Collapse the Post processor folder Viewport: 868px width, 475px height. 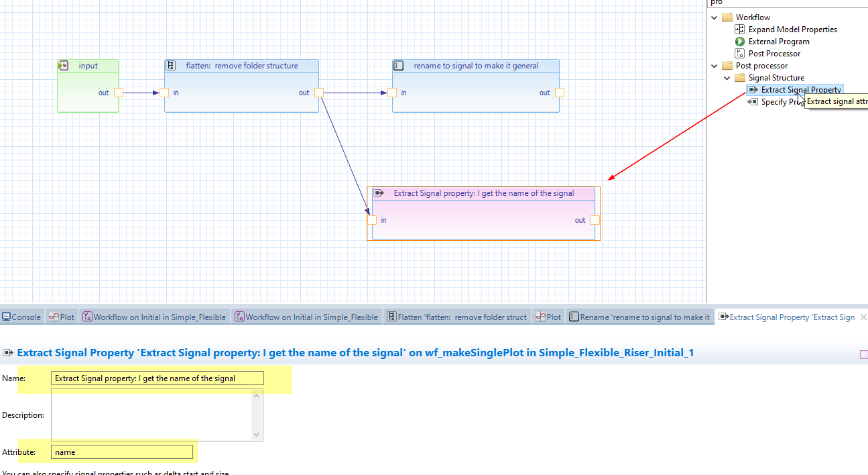[x=715, y=66]
